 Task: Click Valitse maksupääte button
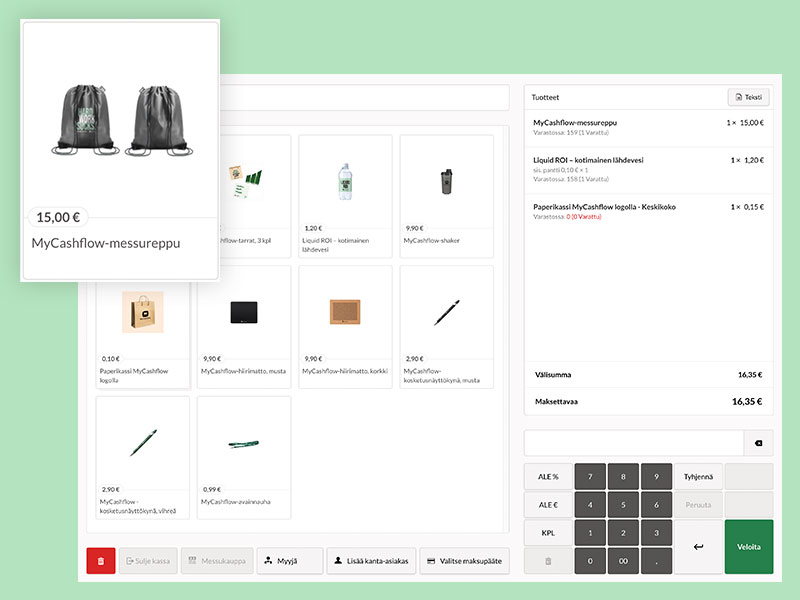point(464,561)
